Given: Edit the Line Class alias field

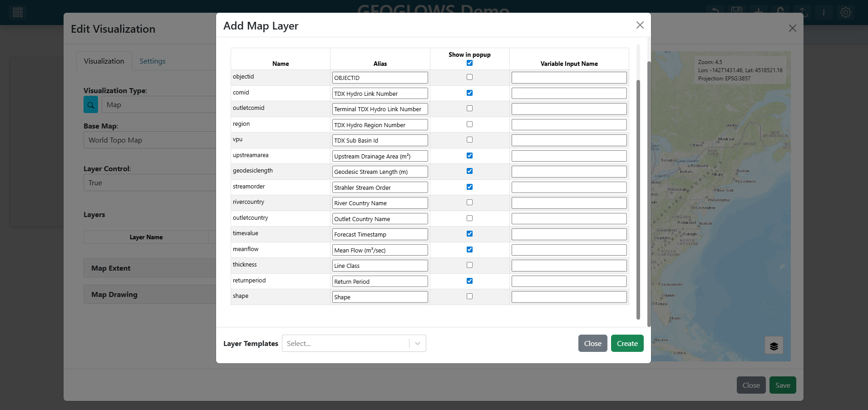Looking at the screenshot, I should tap(380, 266).
